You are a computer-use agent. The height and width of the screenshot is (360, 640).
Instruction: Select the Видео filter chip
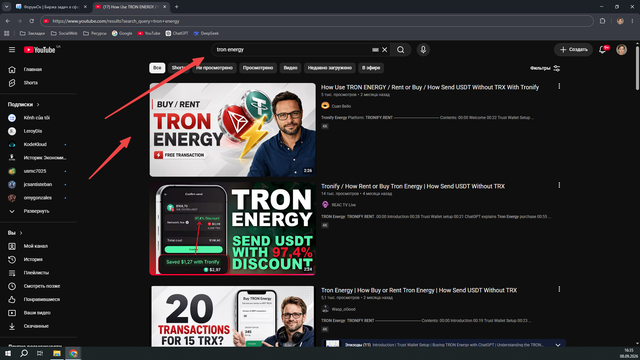pyautogui.click(x=290, y=68)
